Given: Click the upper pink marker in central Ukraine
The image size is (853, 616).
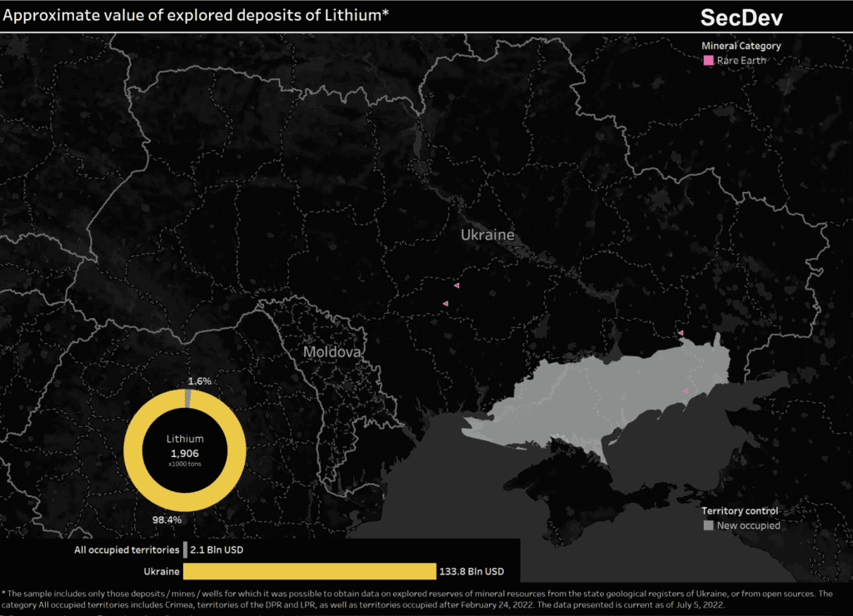Looking at the screenshot, I should coord(456,286).
